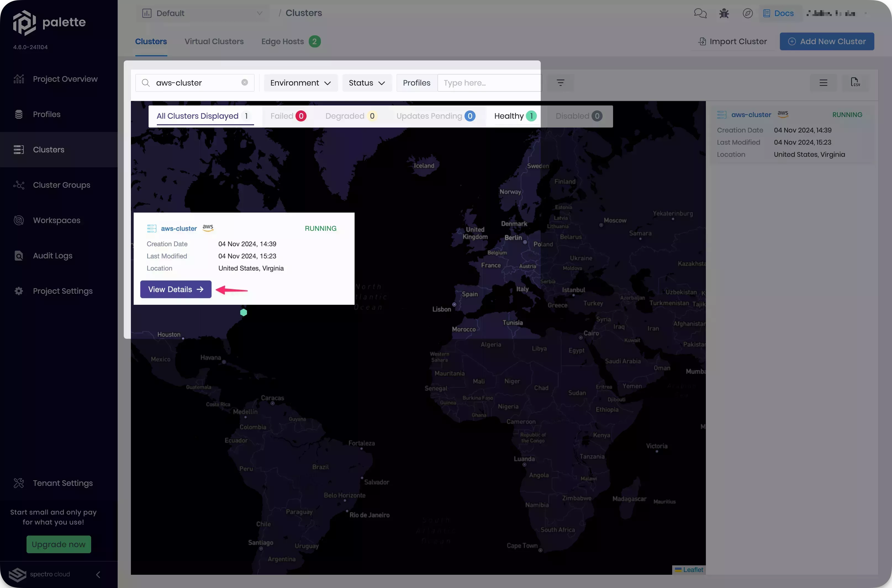
Task: Switch to the Clusters tab
Action: [x=151, y=41]
